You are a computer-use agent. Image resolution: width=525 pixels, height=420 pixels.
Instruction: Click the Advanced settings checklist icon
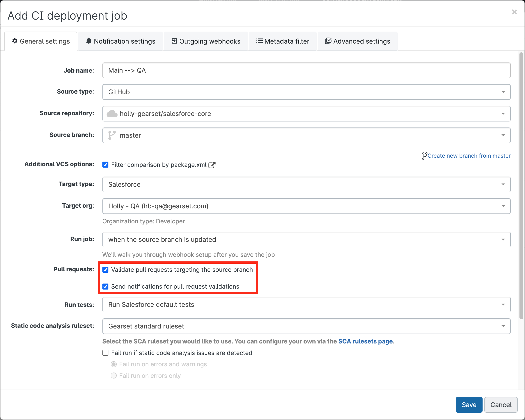point(328,41)
